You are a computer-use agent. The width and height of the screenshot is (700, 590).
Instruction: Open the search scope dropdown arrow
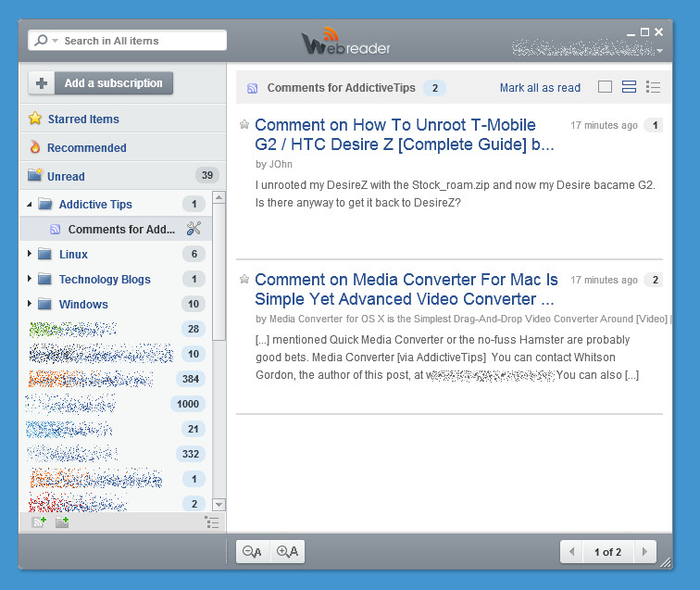(55, 41)
